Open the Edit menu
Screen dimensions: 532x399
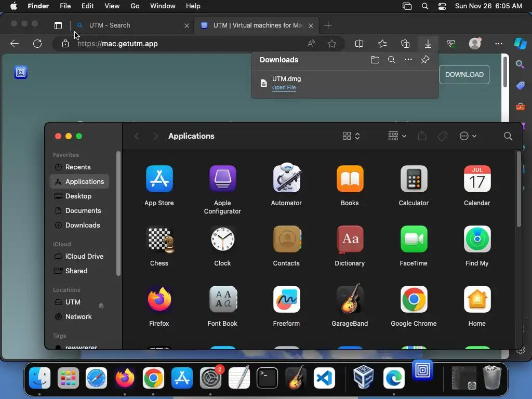(x=87, y=6)
